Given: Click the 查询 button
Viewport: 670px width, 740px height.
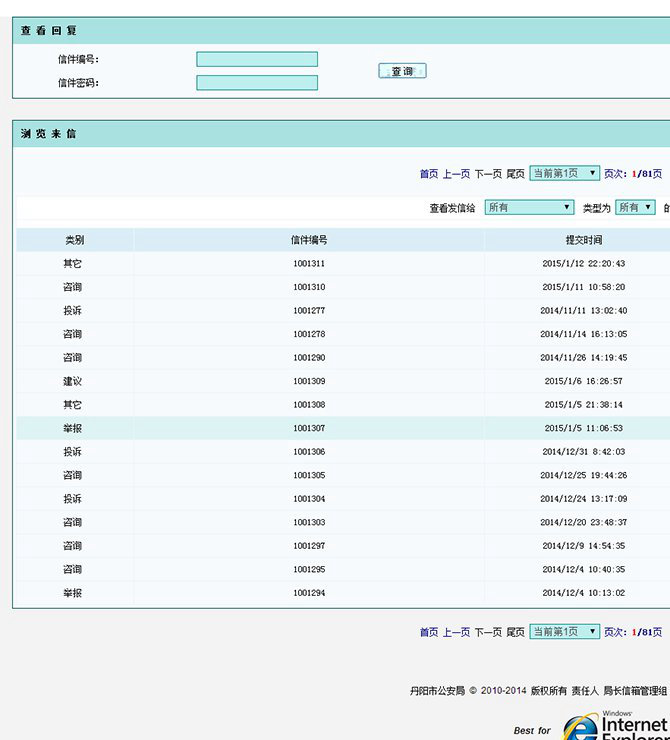Looking at the screenshot, I should click(402, 71).
